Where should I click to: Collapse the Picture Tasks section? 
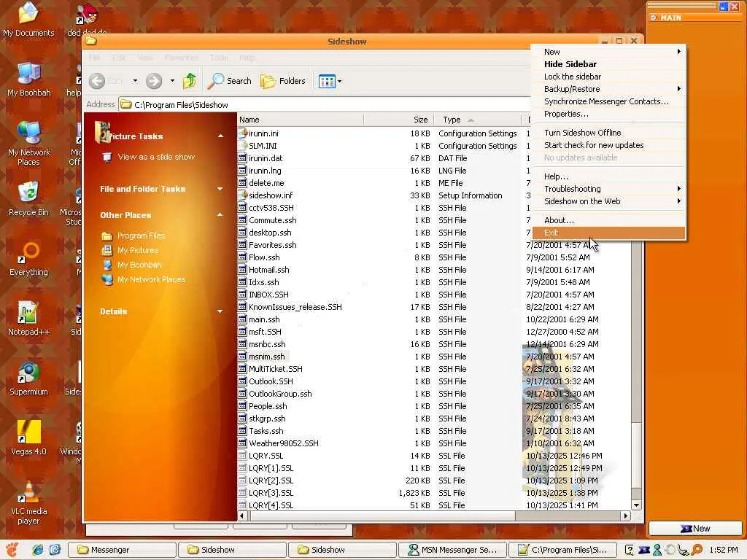tap(220, 136)
